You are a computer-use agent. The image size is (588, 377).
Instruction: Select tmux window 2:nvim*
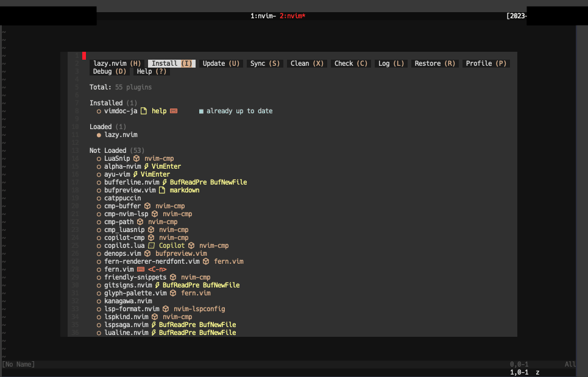(292, 16)
